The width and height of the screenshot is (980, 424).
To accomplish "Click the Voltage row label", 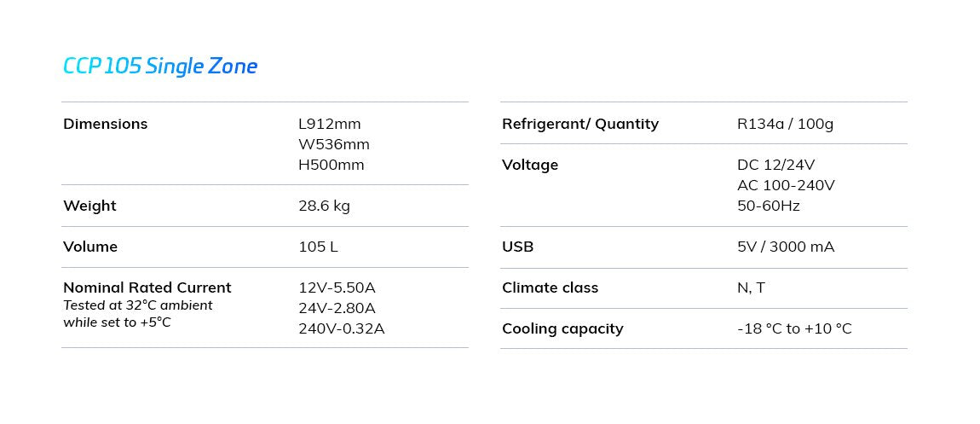I will click(530, 165).
